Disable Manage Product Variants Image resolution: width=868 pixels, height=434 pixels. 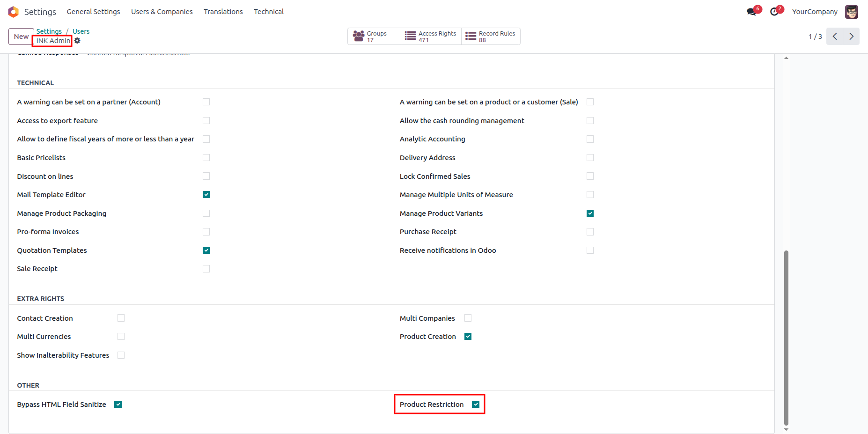click(x=590, y=213)
